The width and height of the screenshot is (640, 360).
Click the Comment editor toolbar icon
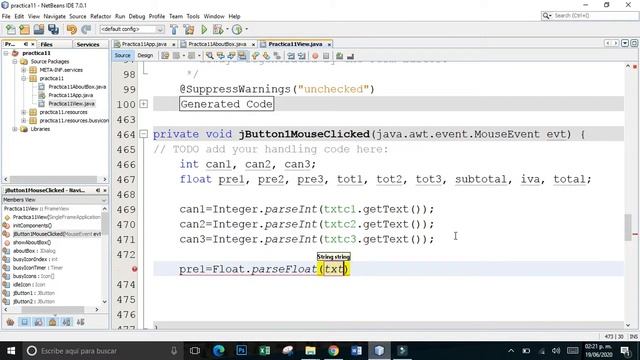339,56
